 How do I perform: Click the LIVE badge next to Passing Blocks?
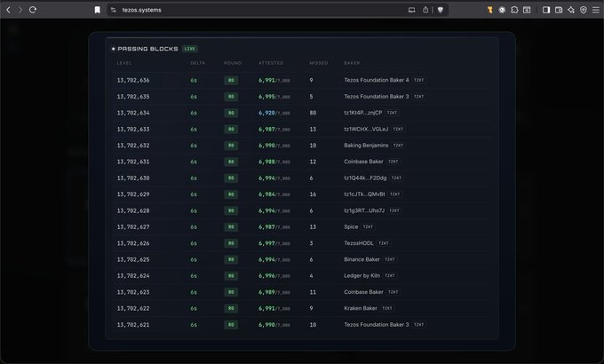(x=189, y=49)
